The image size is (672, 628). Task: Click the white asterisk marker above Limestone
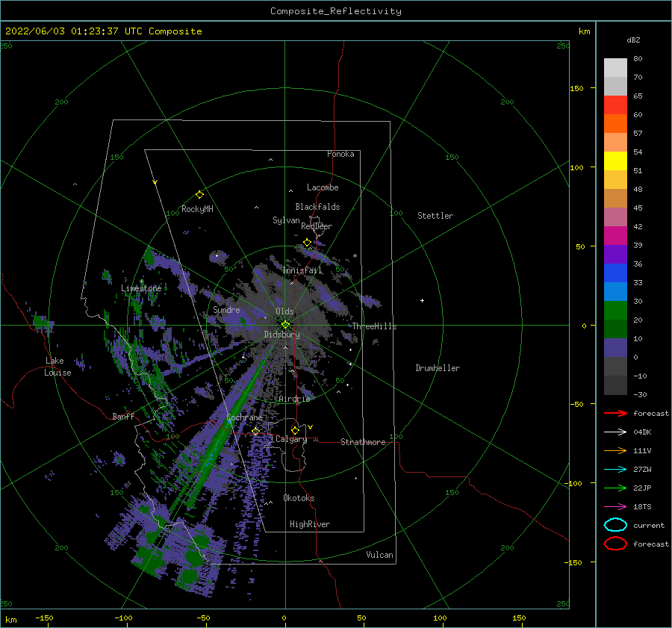click(141, 282)
